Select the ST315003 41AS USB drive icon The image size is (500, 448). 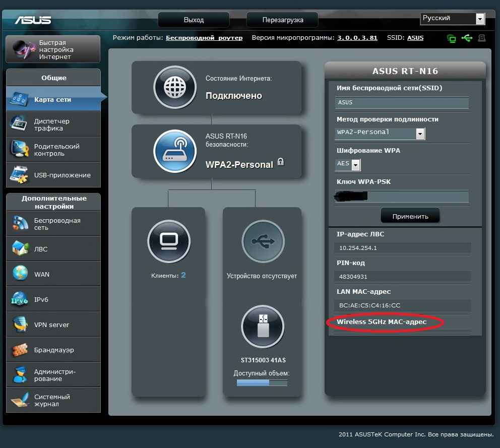tap(263, 327)
